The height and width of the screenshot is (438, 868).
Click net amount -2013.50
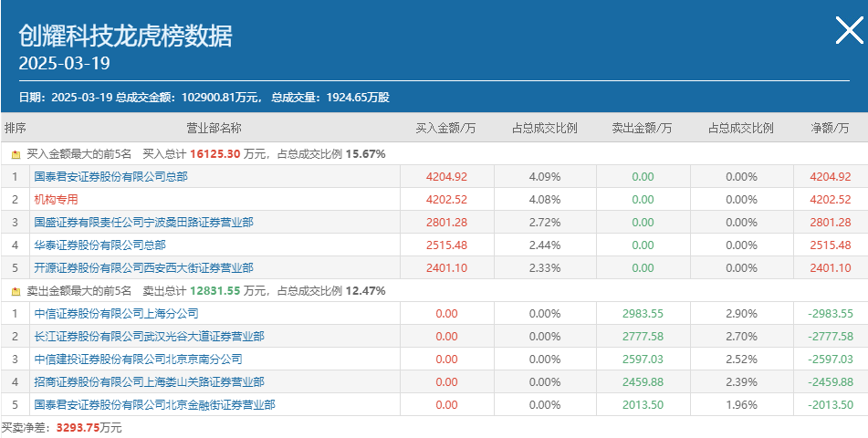pos(831,405)
